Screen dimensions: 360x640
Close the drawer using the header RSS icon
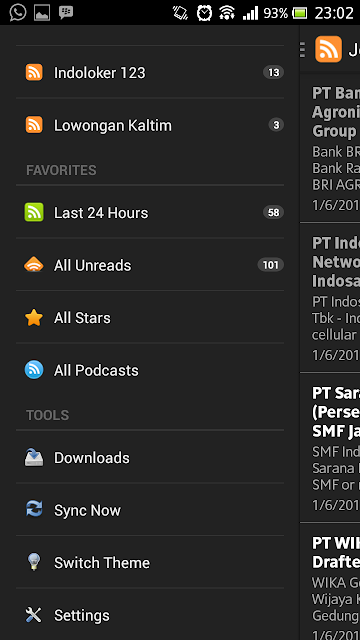coord(328,49)
